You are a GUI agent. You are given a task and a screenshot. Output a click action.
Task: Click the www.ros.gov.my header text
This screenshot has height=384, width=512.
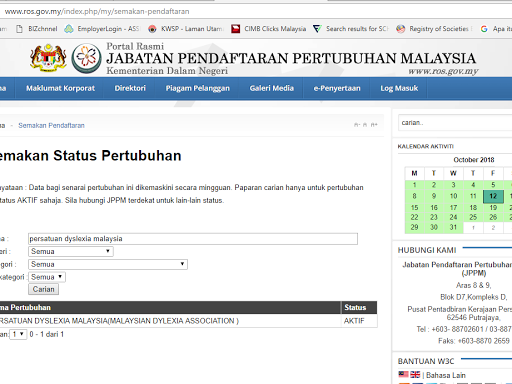(443, 71)
